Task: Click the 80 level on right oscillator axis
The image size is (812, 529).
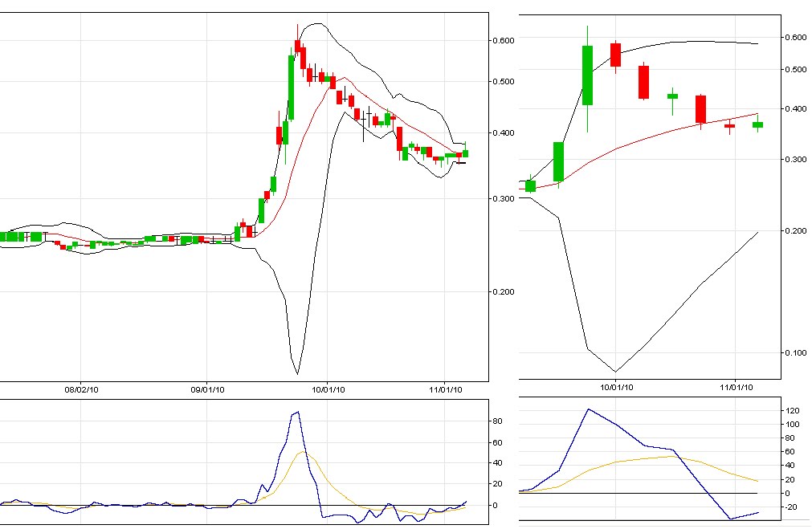Action: point(790,438)
